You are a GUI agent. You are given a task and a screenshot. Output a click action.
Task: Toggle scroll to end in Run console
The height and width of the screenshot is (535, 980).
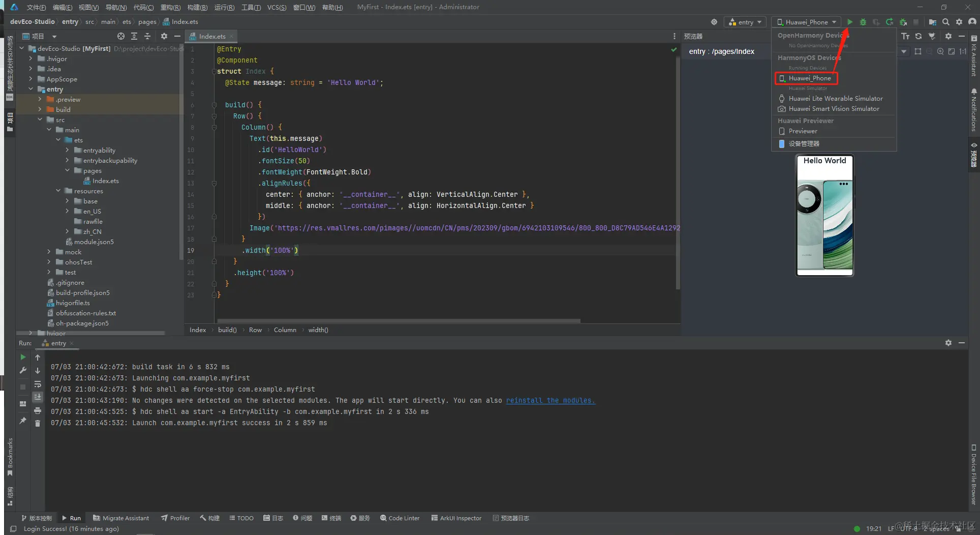pyautogui.click(x=38, y=397)
